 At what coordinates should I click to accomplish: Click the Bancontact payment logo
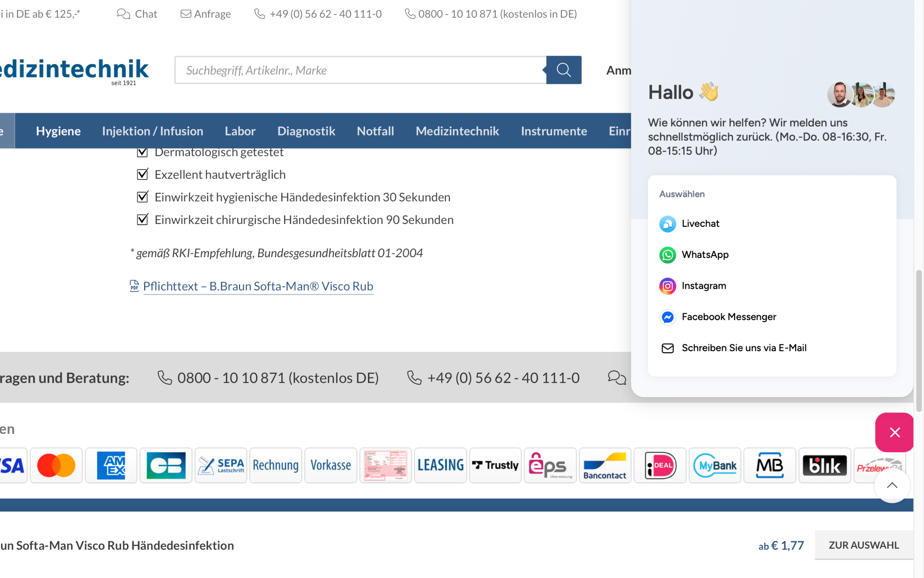605,465
